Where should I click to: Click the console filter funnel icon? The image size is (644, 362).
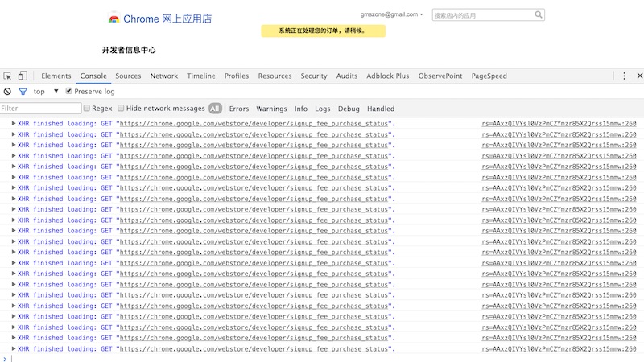[23, 92]
